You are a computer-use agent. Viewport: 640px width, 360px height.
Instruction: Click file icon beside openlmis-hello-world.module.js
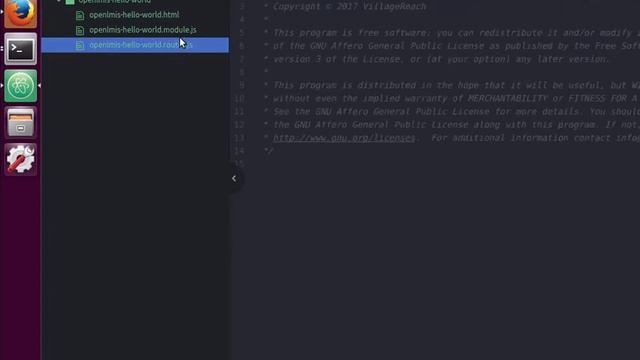point(80,30)
